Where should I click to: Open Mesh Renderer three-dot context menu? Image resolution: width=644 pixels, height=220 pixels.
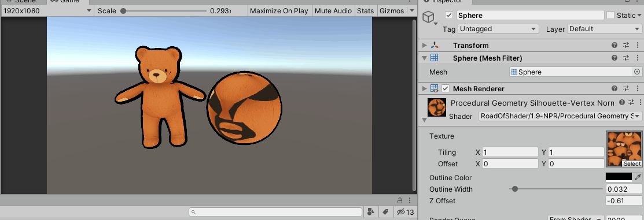(638, 88)
